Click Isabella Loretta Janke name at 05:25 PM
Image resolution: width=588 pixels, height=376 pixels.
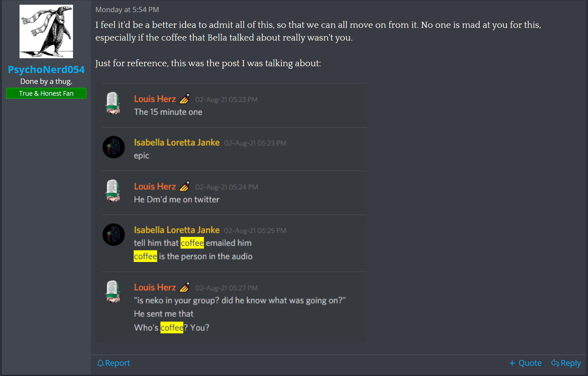coord(177,230)
